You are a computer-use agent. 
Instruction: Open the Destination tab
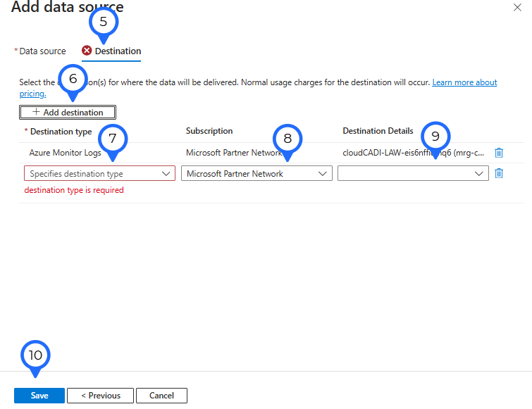coord(118,51)
